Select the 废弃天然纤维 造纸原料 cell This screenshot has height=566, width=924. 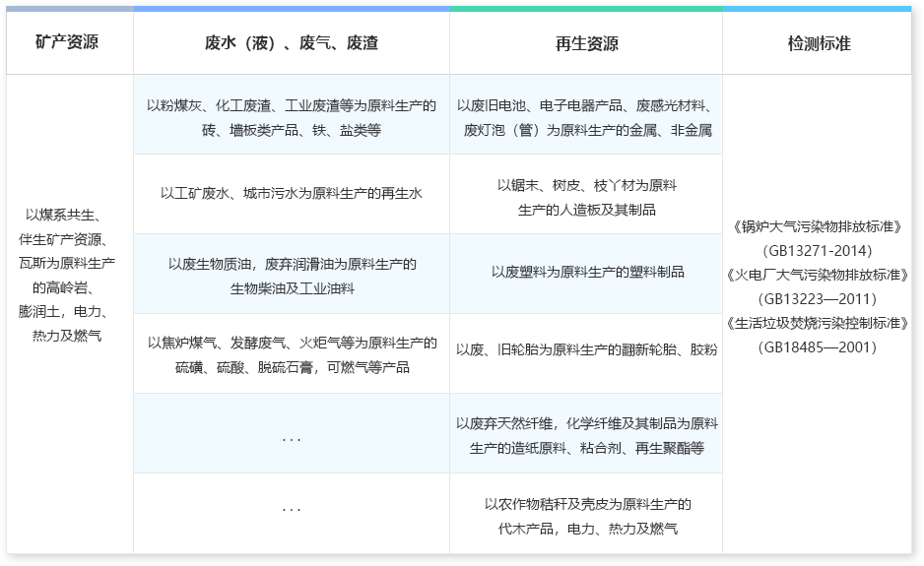[586, 433]
